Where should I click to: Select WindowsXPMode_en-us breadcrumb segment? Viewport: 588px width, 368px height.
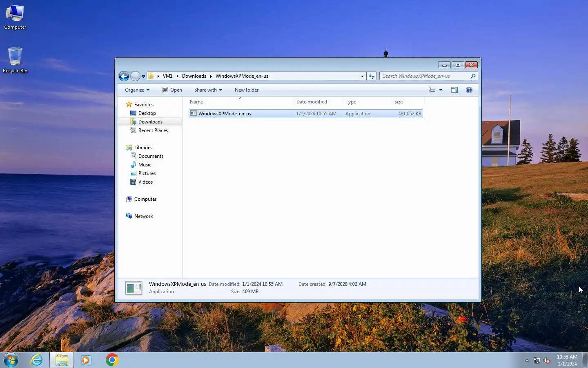coord(242,76)
